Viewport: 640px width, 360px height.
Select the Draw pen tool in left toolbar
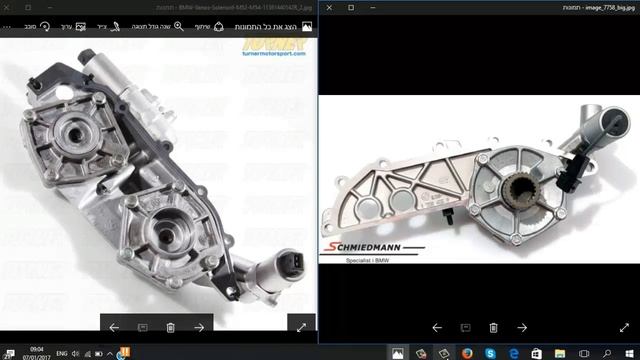[115, 27]
